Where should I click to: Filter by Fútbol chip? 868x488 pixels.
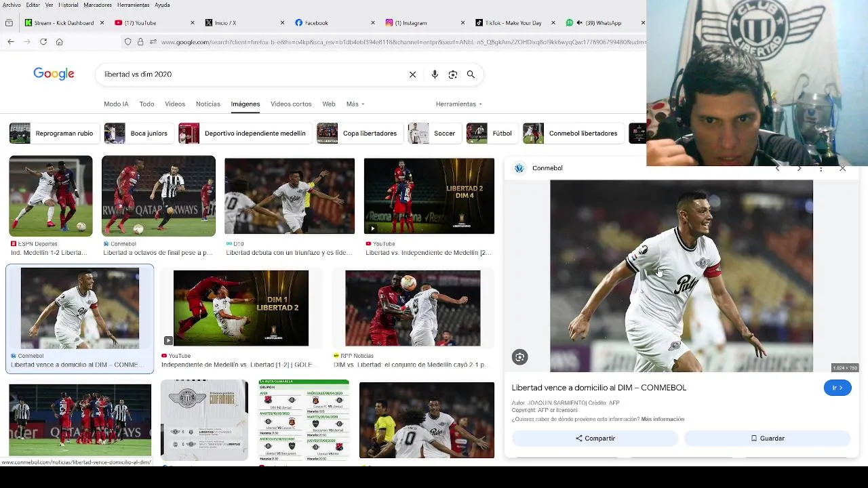[492, 134]
